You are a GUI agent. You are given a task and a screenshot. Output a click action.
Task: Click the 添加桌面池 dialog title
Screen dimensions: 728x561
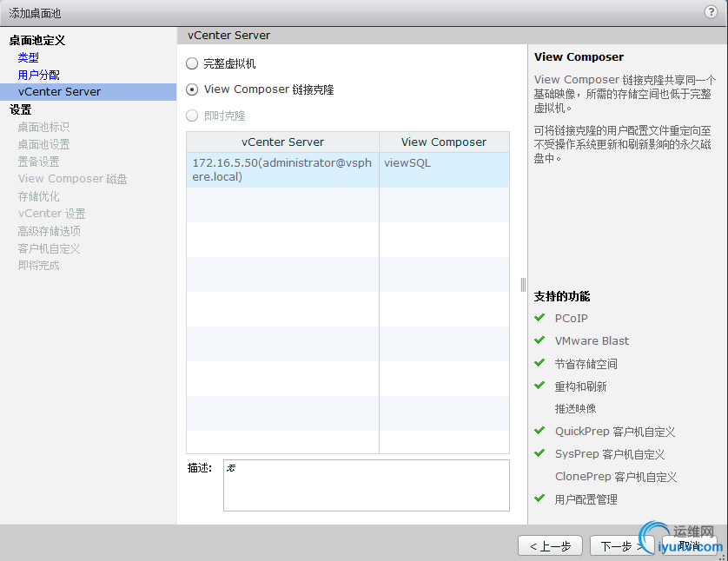35,13
